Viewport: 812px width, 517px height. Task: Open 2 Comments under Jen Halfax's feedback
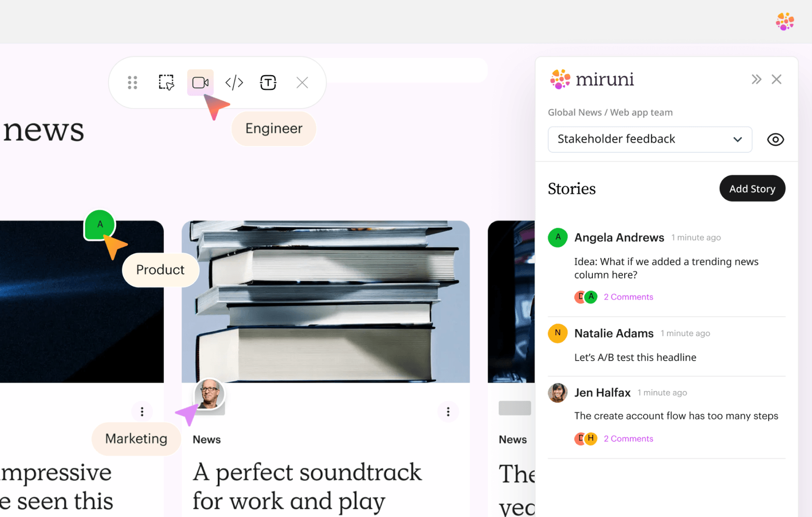point(628,438)
